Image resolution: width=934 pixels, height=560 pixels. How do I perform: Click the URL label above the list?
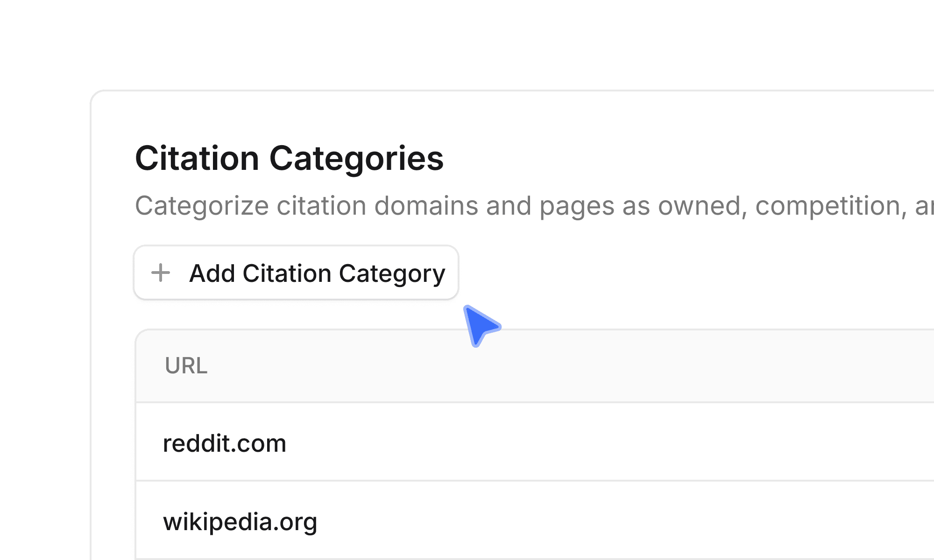coord(186,367)
